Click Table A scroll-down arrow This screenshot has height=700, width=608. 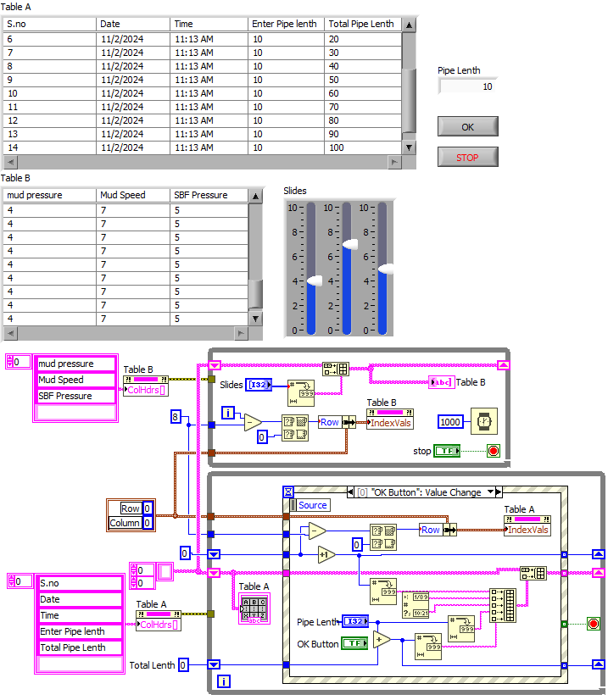coord(409,147)
